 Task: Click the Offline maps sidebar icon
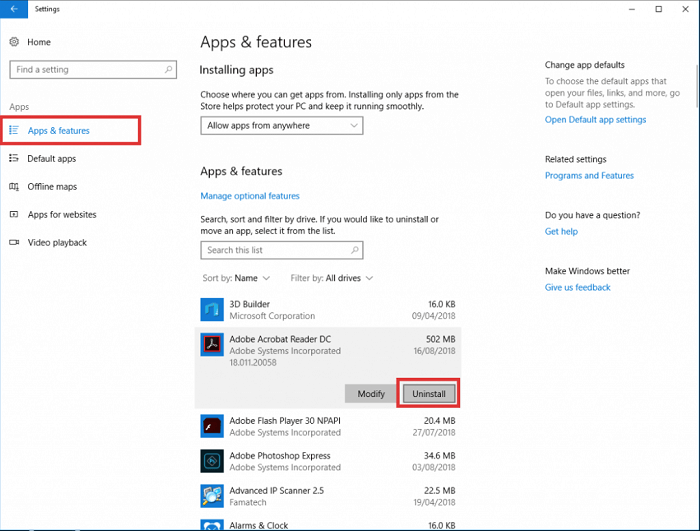14,187
